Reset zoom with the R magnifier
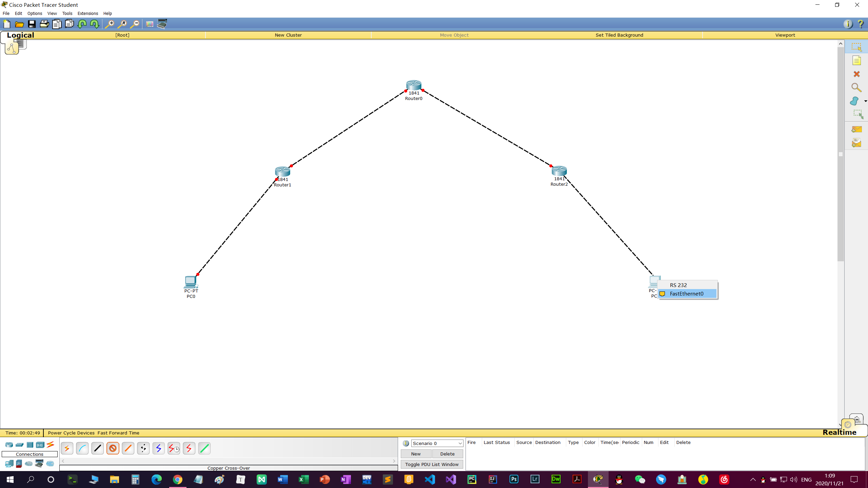868x488 pixels. point(122,24)
